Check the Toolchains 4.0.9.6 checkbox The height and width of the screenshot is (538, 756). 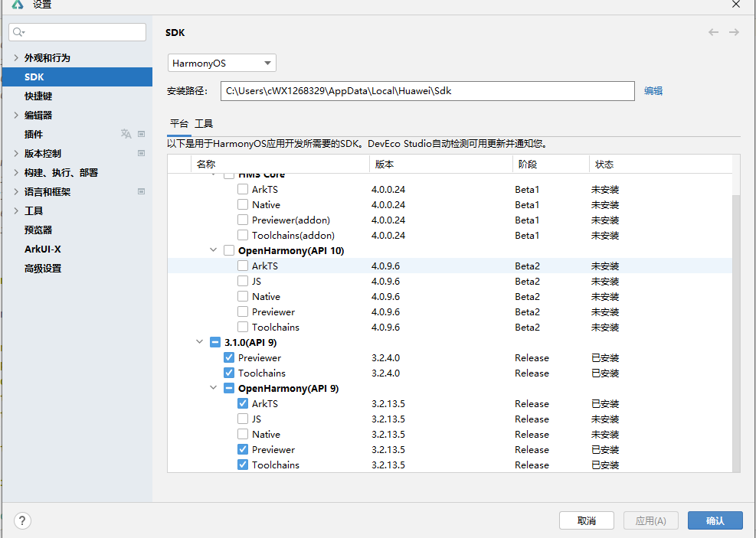(243, 327)
